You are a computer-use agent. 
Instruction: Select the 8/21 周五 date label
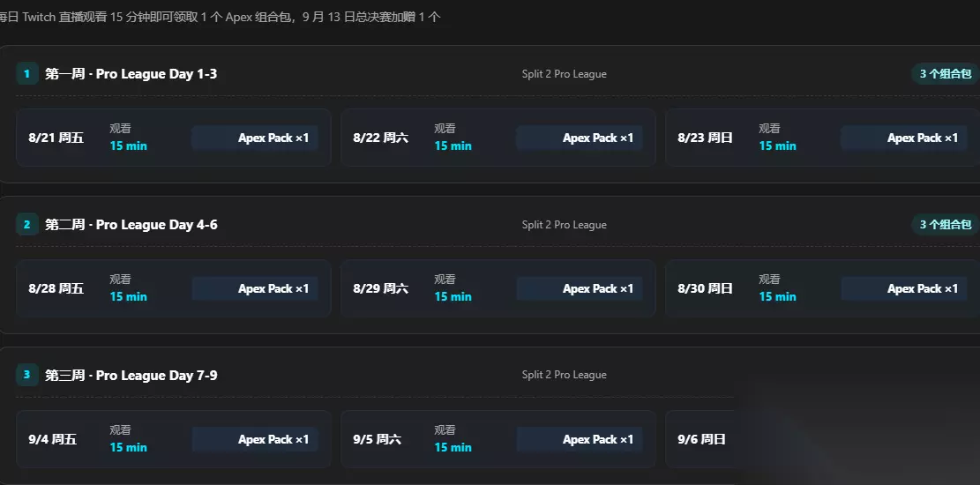[56, 138]
